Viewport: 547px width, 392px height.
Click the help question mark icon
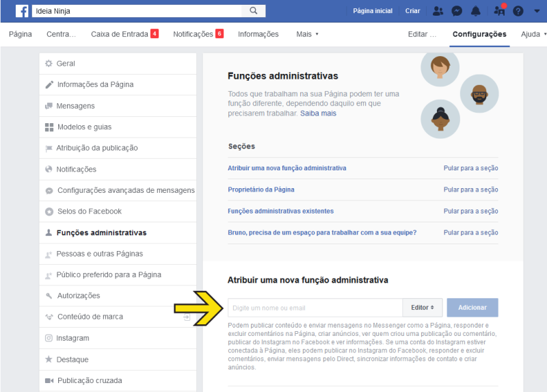click(518, 11)
